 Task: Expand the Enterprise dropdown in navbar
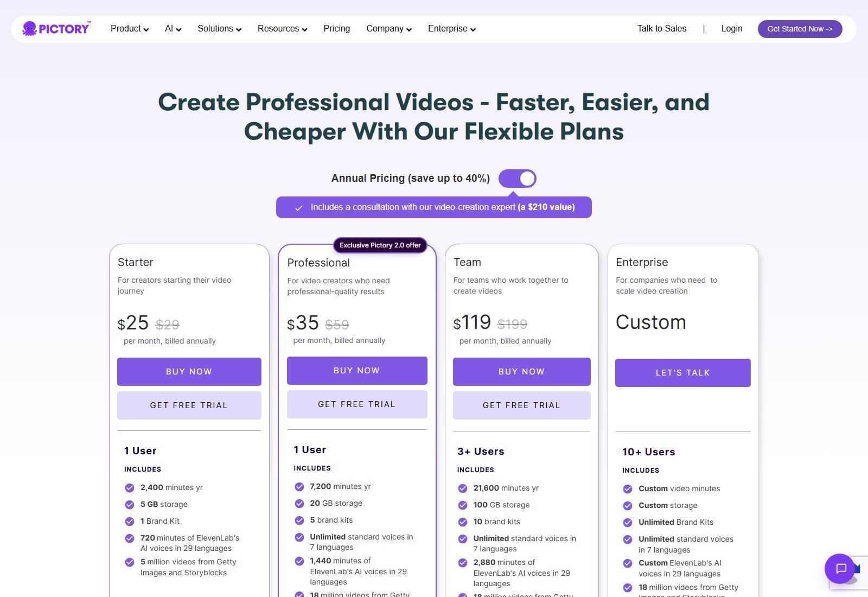click(x=452, y=29)
